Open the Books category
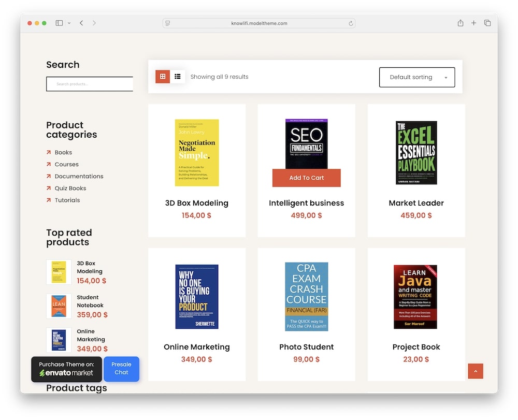 (x=63, y=152)
